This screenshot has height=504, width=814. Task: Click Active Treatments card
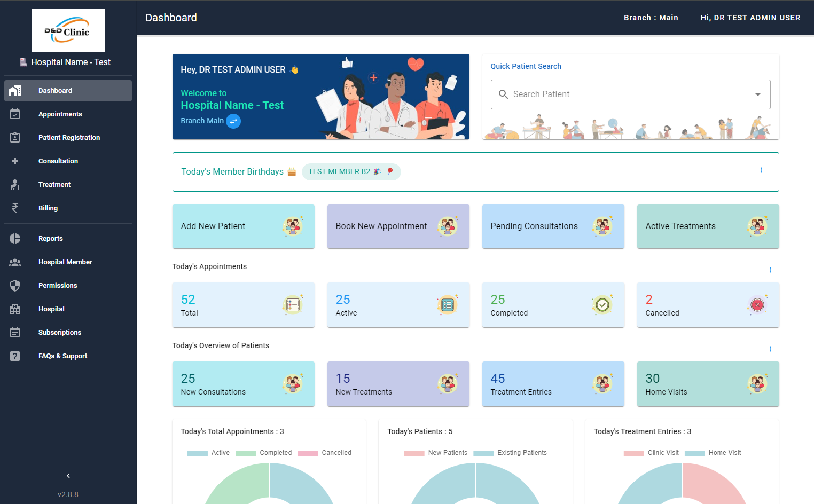[708, 226]
